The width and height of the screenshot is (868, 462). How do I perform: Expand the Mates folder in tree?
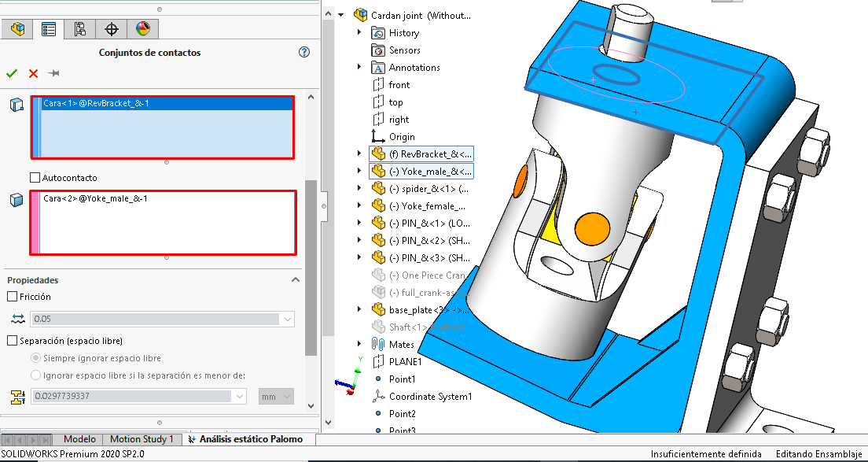point(360,345)
